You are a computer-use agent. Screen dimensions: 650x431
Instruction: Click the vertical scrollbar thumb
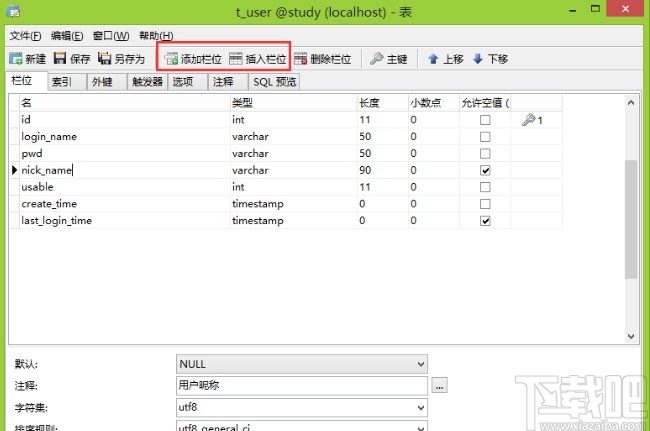(x=631, y=219)
